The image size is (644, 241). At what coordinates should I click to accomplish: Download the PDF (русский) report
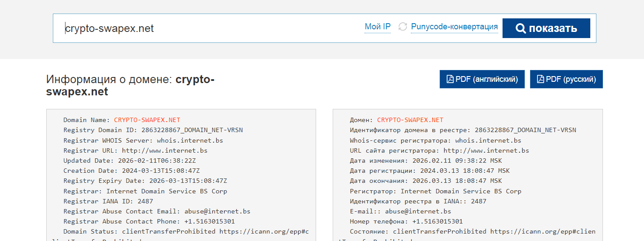click(566, 79)
